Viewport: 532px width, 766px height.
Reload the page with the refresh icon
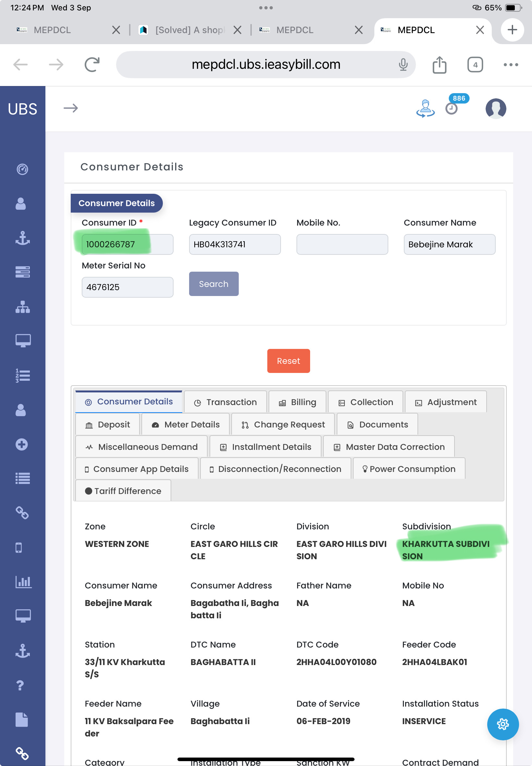[x=92, y=65]
